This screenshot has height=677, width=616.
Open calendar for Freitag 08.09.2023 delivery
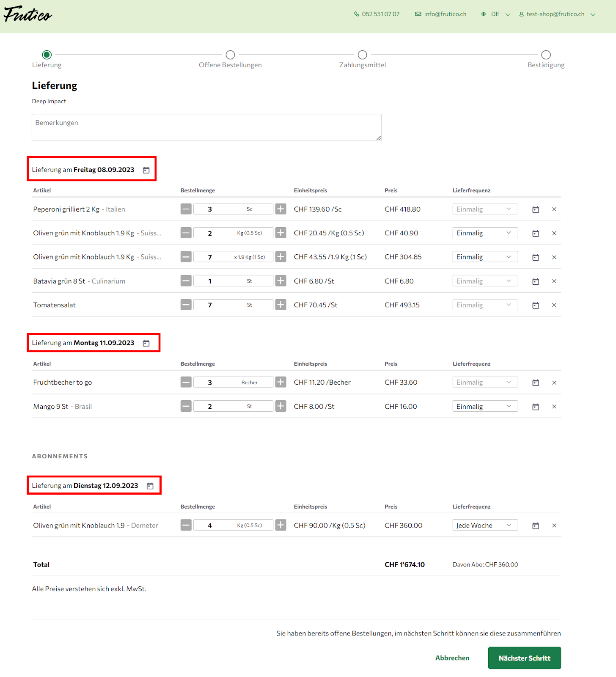146,170
